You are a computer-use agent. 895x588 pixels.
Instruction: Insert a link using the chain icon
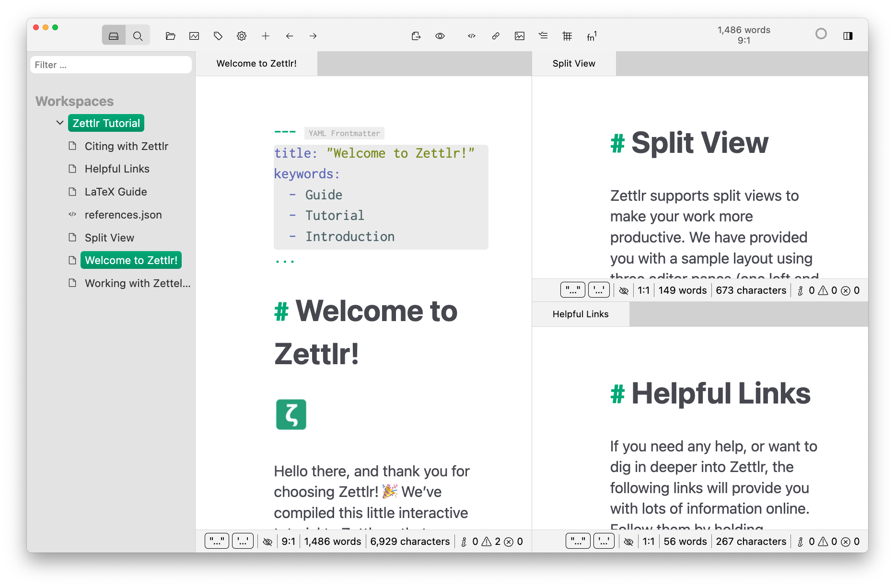pos(496,35)
